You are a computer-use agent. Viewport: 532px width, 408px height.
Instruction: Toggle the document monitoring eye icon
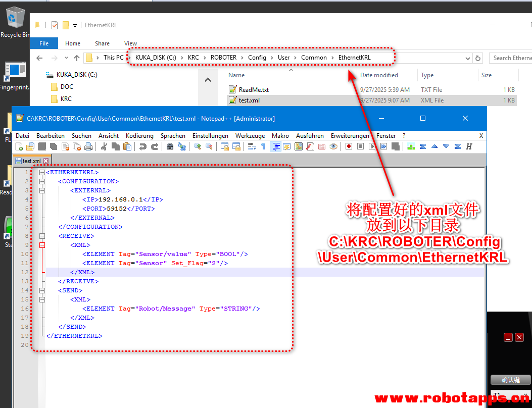pyautogui.click(x=333, y=146)
